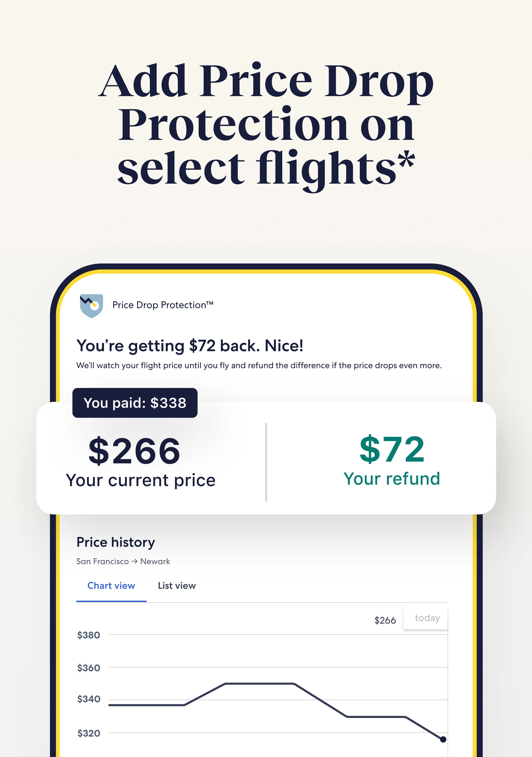Click the "You're getting $72 back" headline
Viewport: 532px width, 757px height.
coord(190,346)
